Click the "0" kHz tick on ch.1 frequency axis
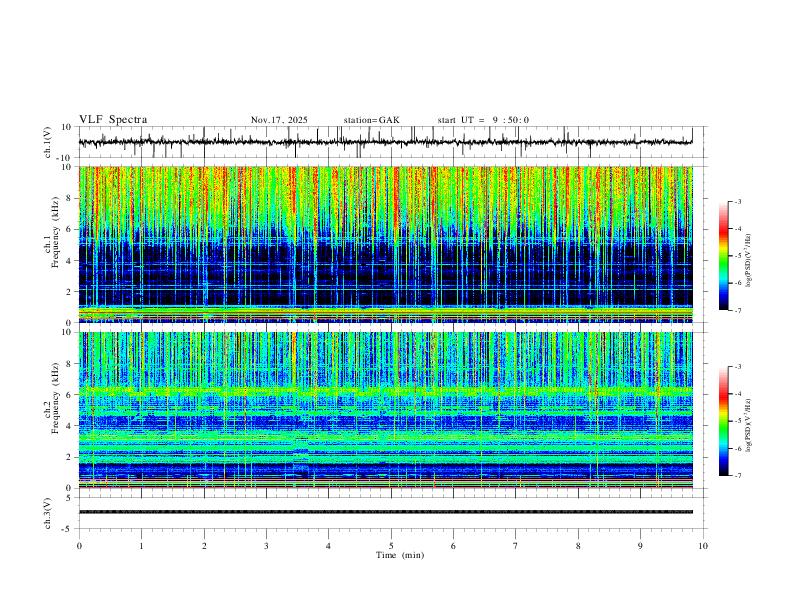The height and width of the screenshot is (612, 792). point(70,323)
